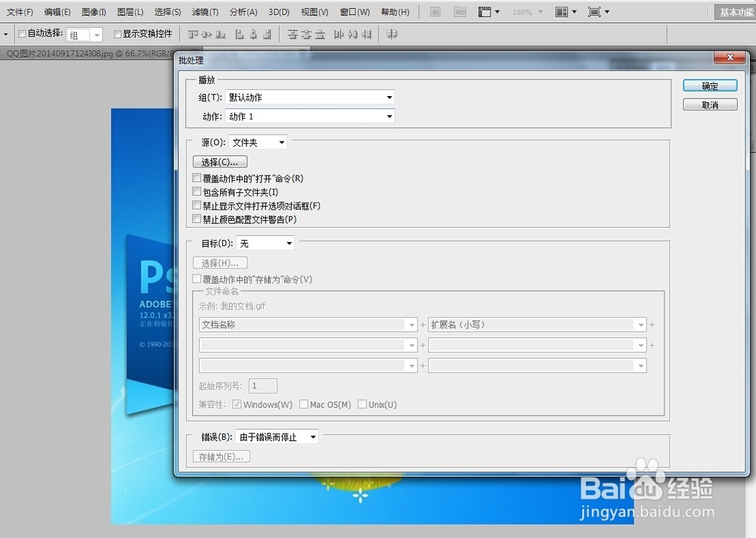This screenshot has height=538, width=756.
Task: Open the 动作 dropdown showing 动作 1
Action: coord(310,116)
